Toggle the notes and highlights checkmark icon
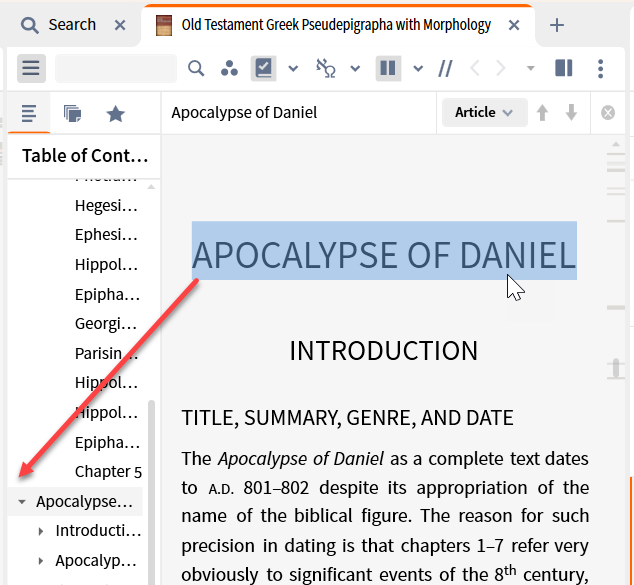Screen dimensions: 634x585 tap(264, 68)
